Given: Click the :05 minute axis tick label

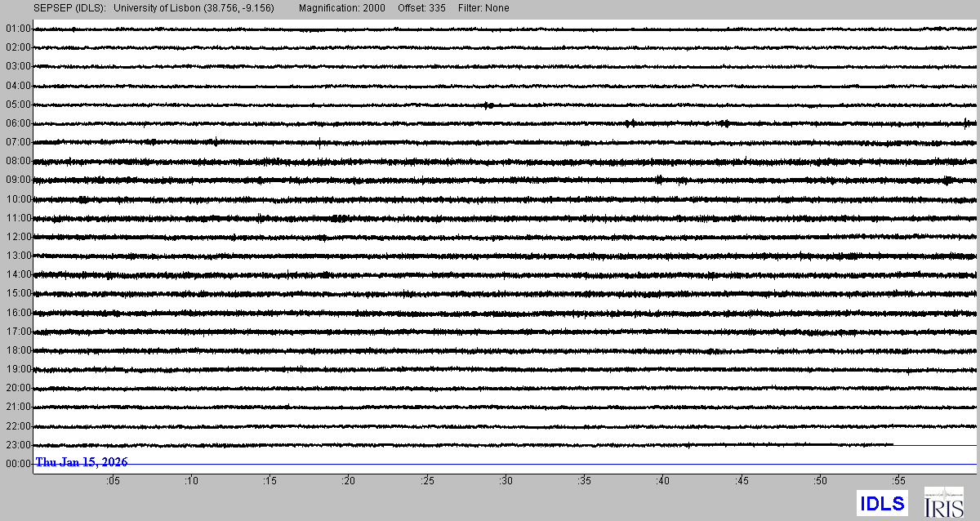Looking at the screenshot, I should click(x=113, y=482).
